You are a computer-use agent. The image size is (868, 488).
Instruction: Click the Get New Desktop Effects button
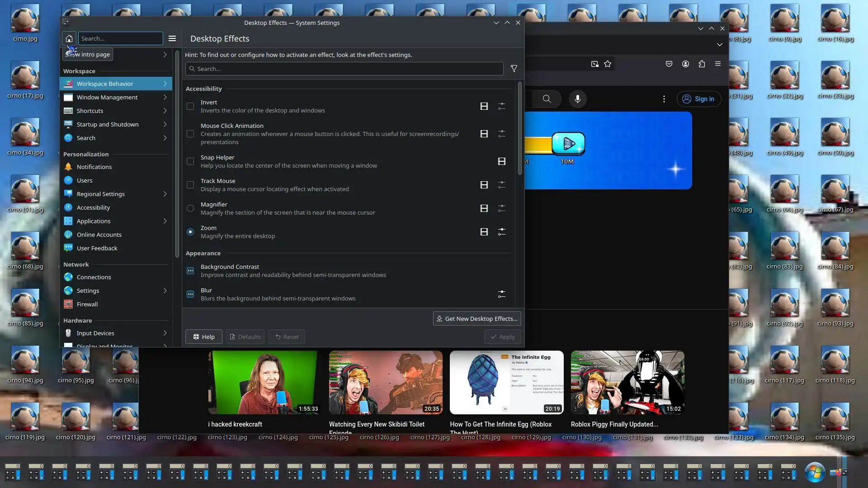476,319
